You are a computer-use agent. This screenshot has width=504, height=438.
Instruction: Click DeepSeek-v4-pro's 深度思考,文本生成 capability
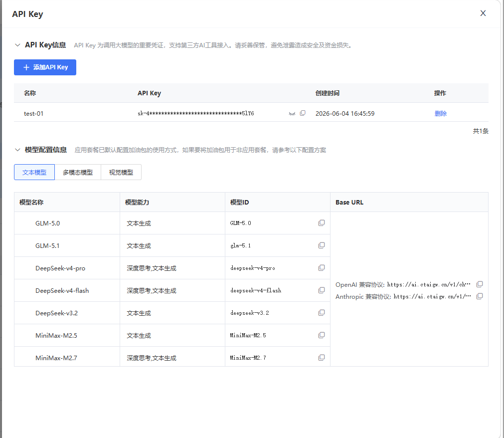[x=152, y=268]
